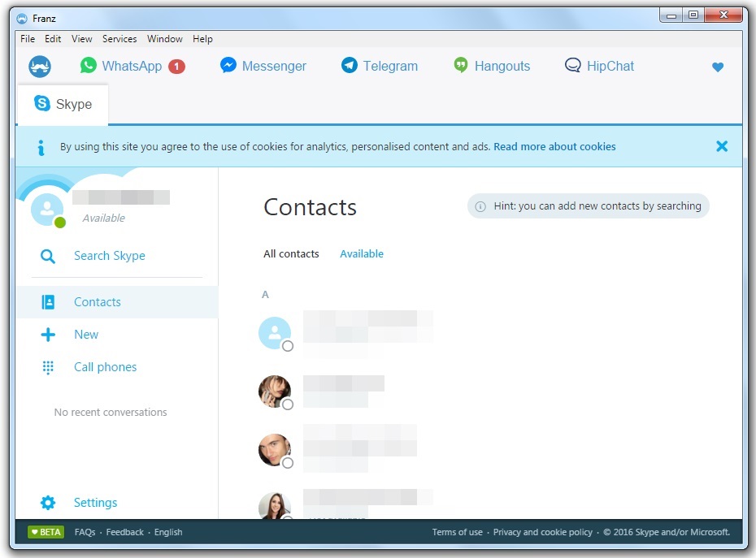Click the Messenger lightning bubble icon
Screen dimensions: 756x558
tap(228, 65)
